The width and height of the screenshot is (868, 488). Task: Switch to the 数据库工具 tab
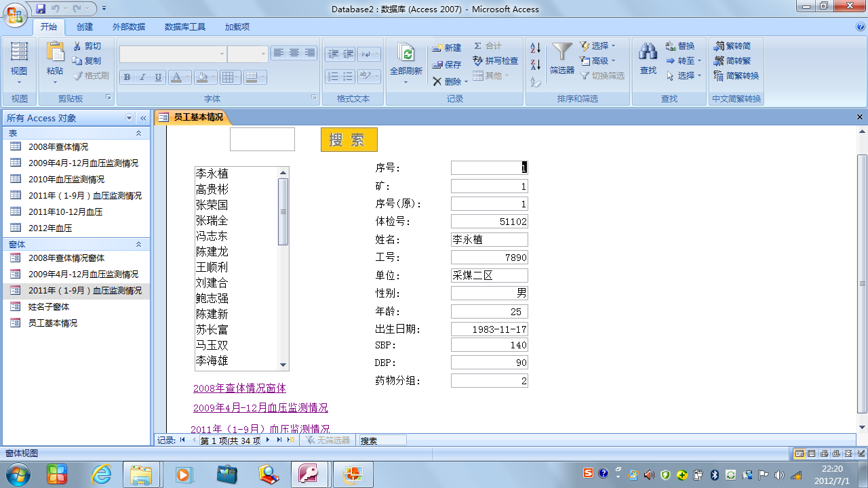(185, 27)
